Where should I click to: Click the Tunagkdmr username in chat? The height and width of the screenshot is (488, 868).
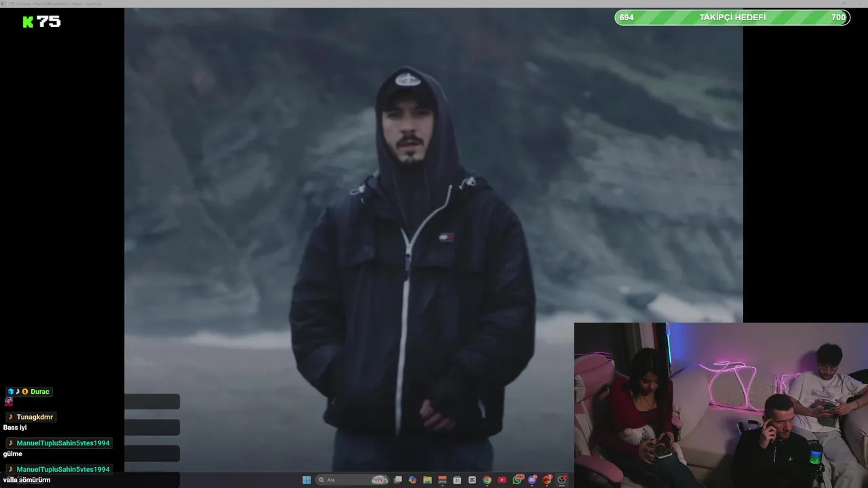click(x=35, y=417)
